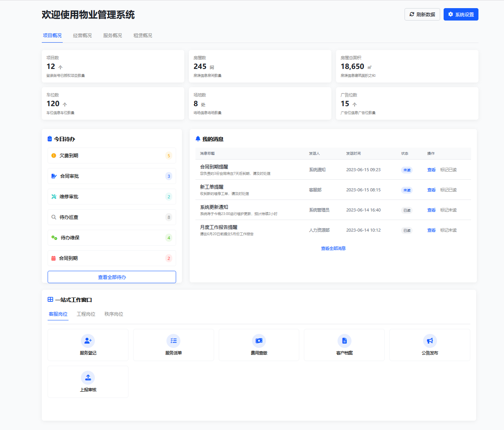The height and width of the screenshot is (430, 504).
Task: Open the 查看全部消息 link
Action: point(333,248)
